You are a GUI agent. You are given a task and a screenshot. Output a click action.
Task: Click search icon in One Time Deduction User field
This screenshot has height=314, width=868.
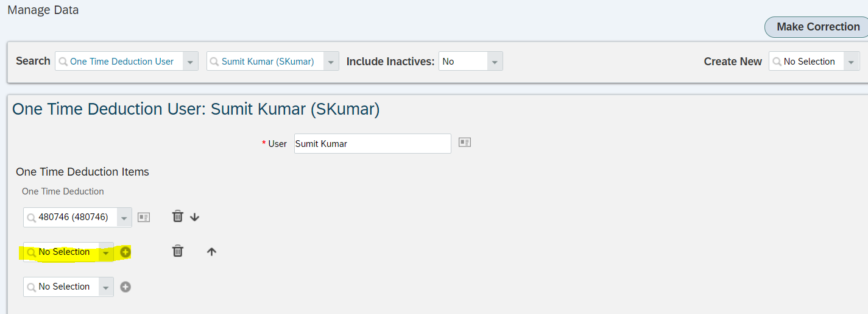click(63, 62)
